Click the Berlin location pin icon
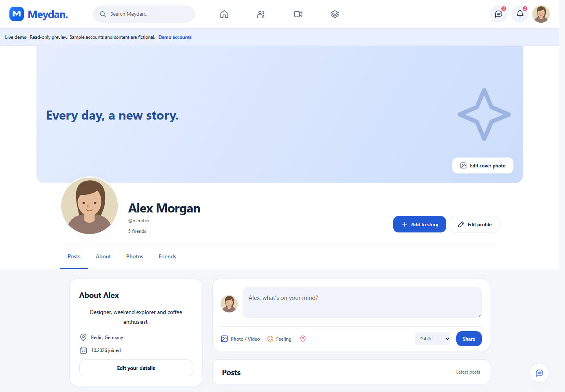 tap(83, 337)
